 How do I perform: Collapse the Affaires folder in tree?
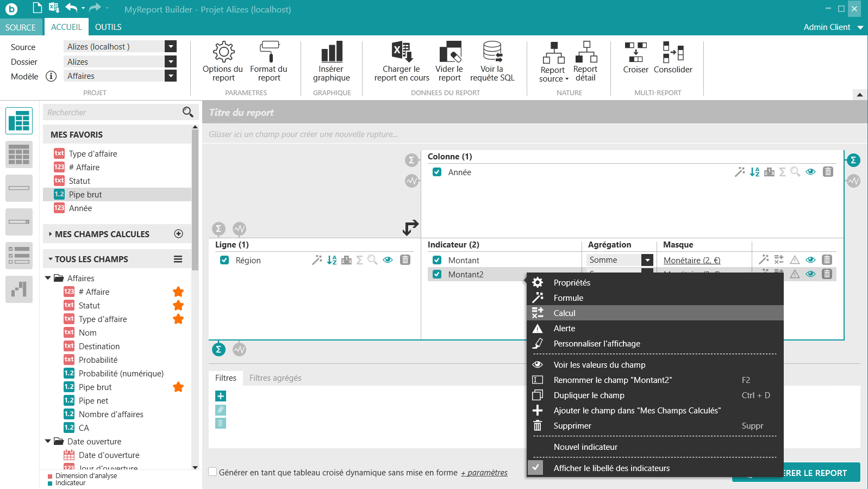coord(48,278)
